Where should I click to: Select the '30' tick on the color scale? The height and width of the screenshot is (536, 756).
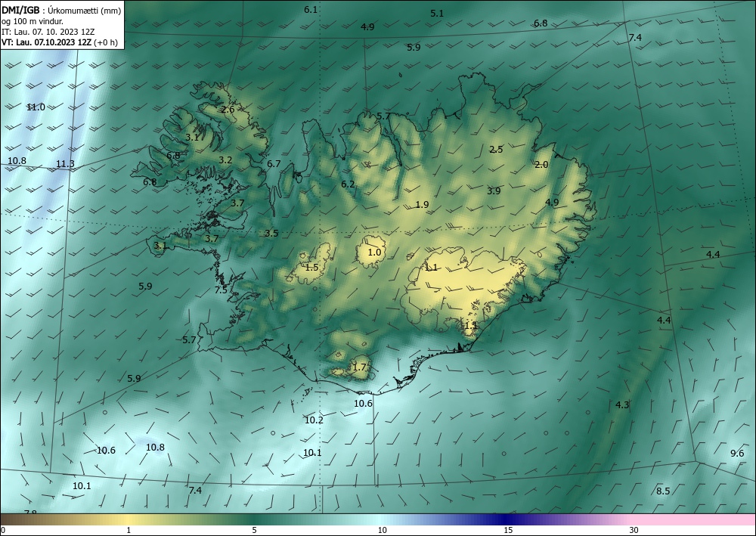[634, 530]
